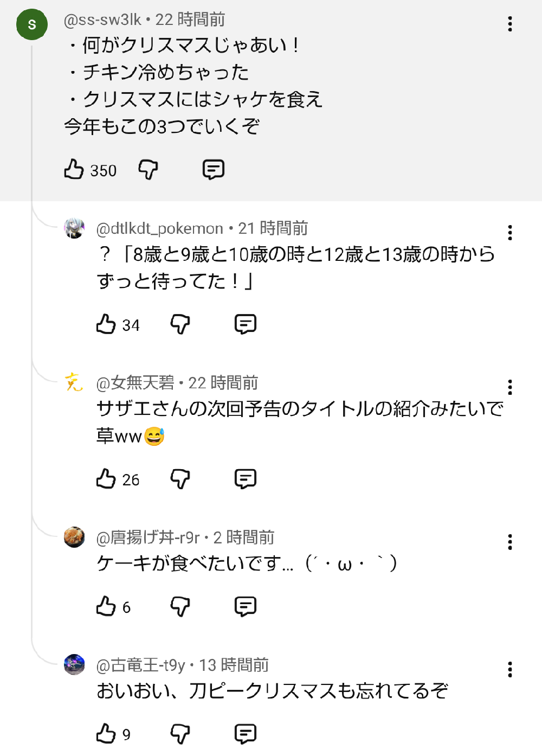The width and height of the screenshot is (542, 756).
Task: Reply to the @ss-sw3lk comment
Action: click(214, 170)
